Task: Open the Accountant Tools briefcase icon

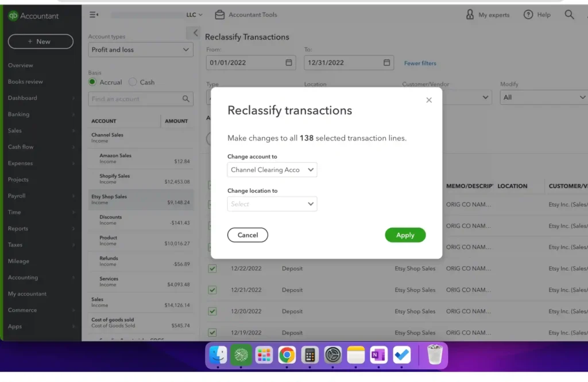Action: [x=220, y=14]
